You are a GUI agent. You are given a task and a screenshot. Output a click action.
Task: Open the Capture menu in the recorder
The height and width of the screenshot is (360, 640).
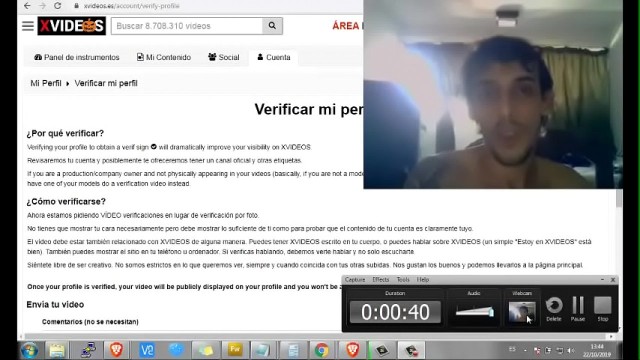click(355, 280)
